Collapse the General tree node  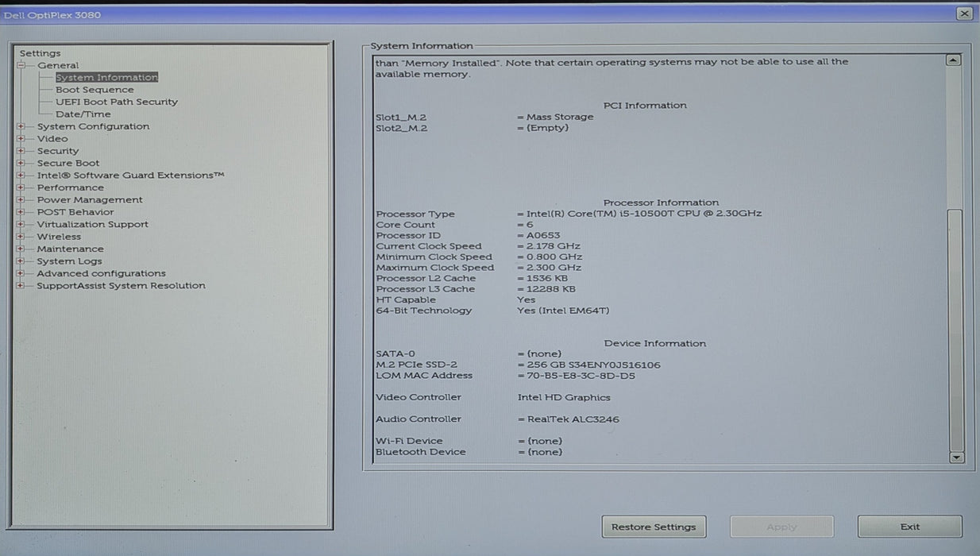21,65
